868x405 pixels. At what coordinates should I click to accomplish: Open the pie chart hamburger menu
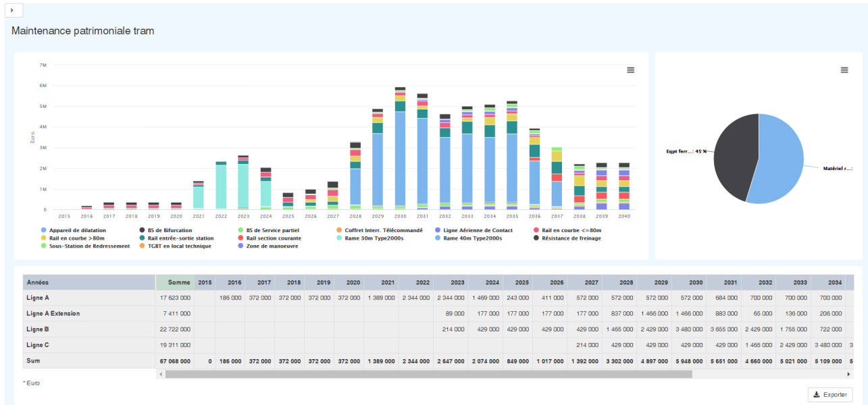pyautogui.click(x=844, y=70)
